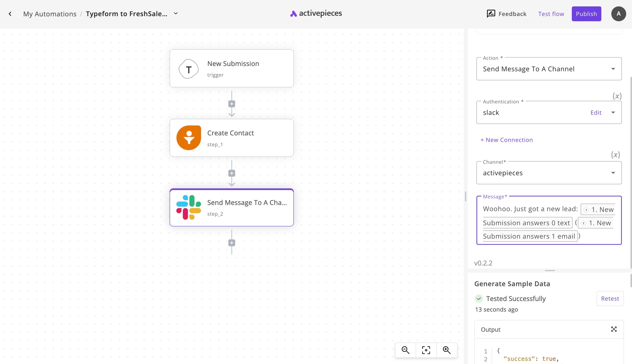This screenshot has width=632, height=364.
Task: Select the Send Message To A Channel step
Action: pos(232,208)
